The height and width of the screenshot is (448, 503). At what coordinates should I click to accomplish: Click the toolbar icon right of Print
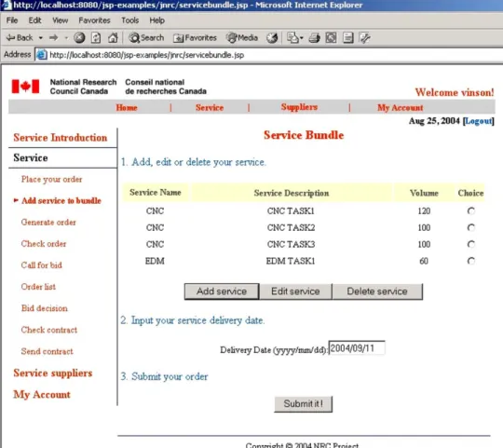[x=331, y=38]
